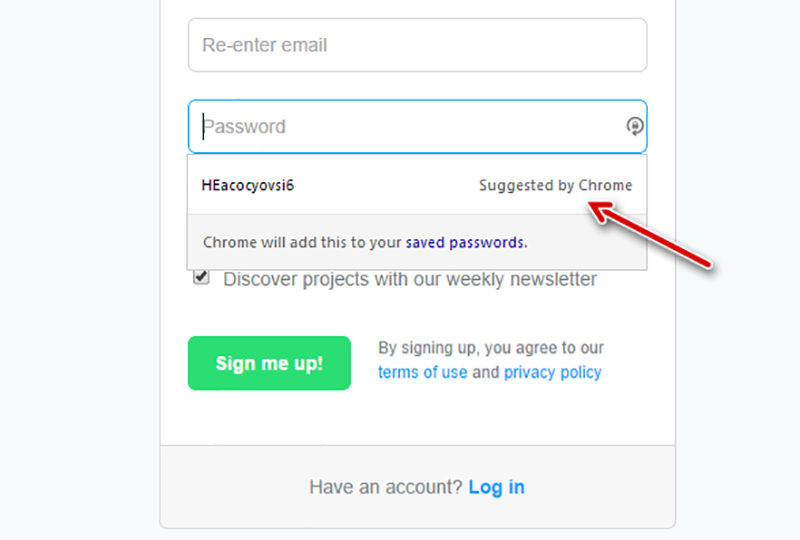This screenshot has height=540, width=800.
Task: Click the Suggested by Chrome label
Action: point(556,185)
